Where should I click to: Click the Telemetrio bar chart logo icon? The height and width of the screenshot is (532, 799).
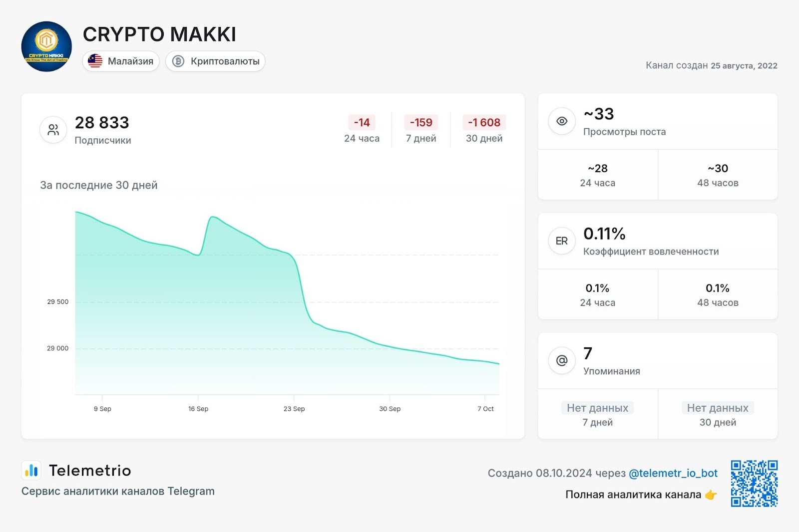point(31,470)
